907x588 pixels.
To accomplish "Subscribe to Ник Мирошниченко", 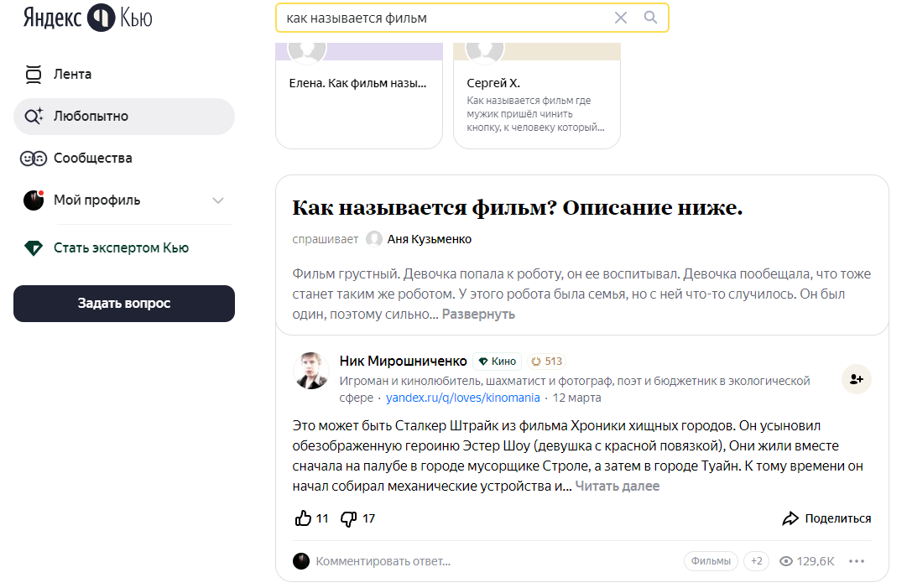I will click(x=857, y=379).
